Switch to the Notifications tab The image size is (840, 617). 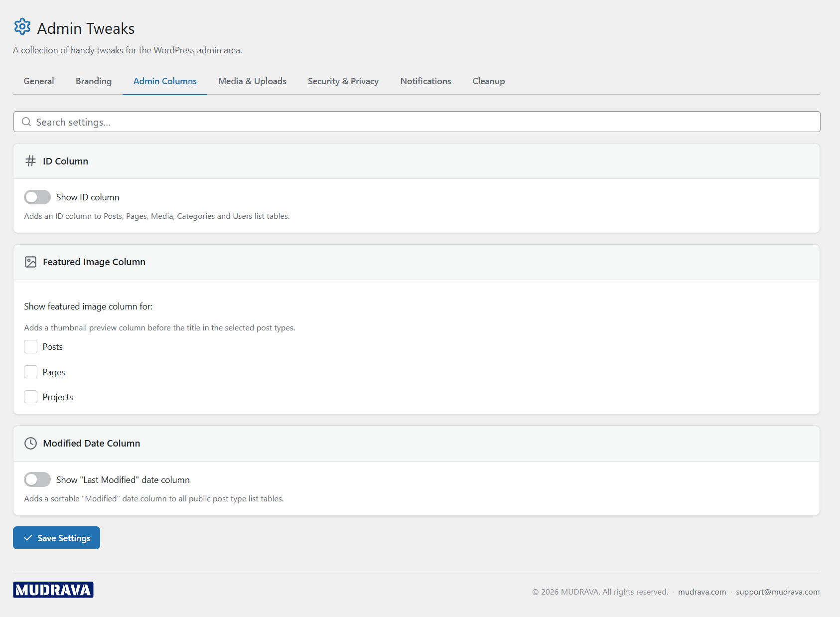coord(425,81)
